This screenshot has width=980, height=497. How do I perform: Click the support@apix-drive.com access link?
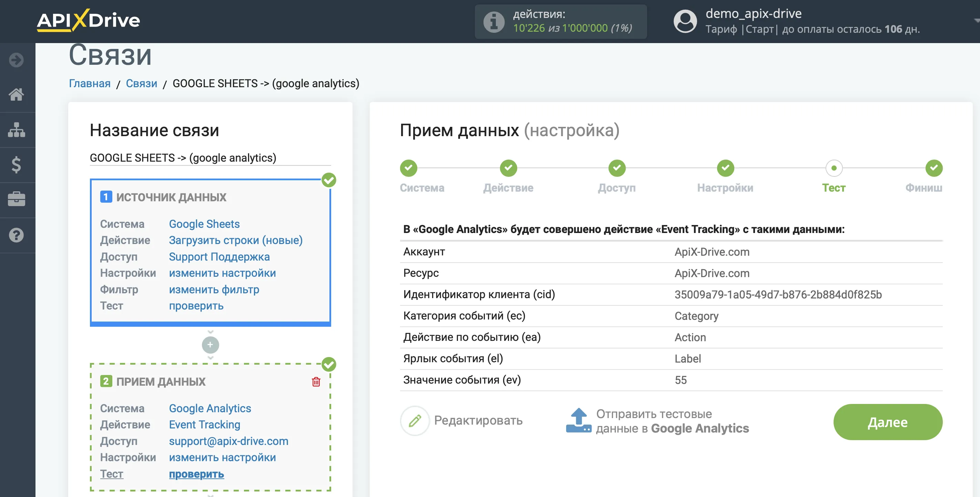point(229,441)
